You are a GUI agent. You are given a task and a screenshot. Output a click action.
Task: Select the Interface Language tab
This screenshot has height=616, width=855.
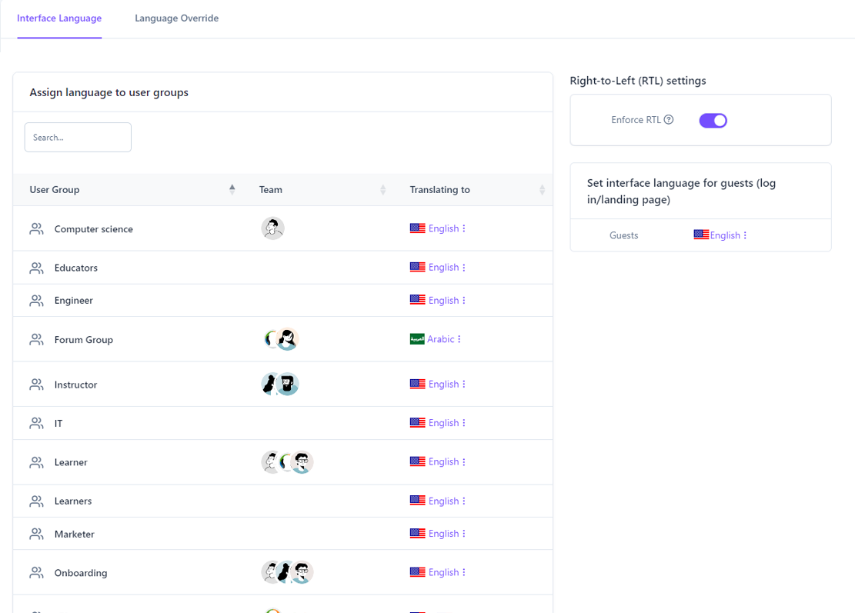[59, 18]
